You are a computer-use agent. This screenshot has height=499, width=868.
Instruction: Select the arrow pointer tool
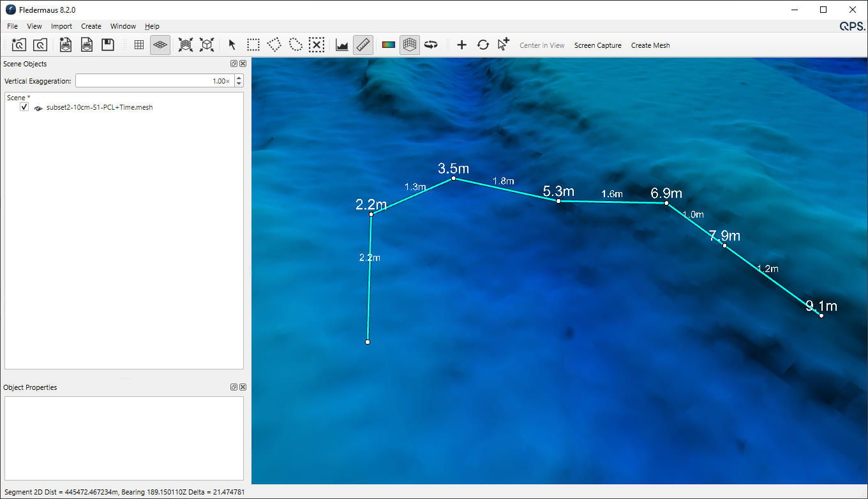pos(232,45)
